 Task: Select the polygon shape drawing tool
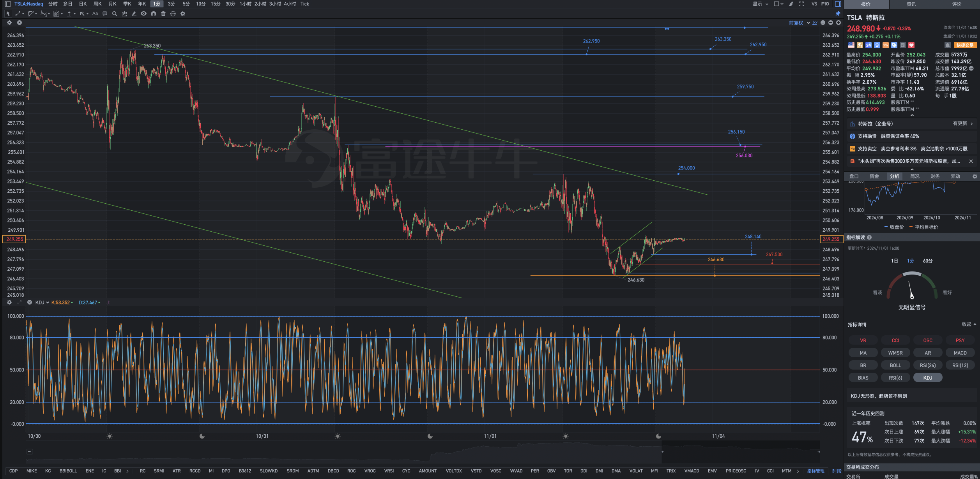click(30, 14)
